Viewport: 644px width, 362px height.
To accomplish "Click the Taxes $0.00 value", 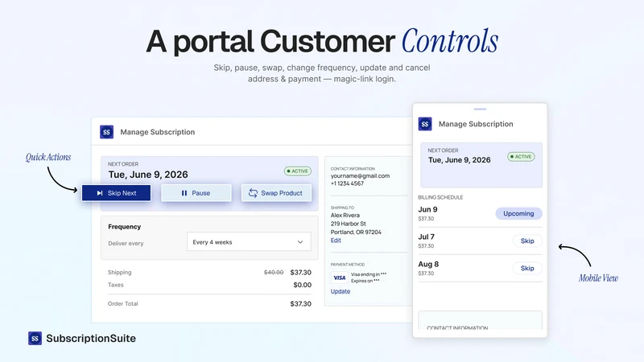I will [x=303, y=285].
